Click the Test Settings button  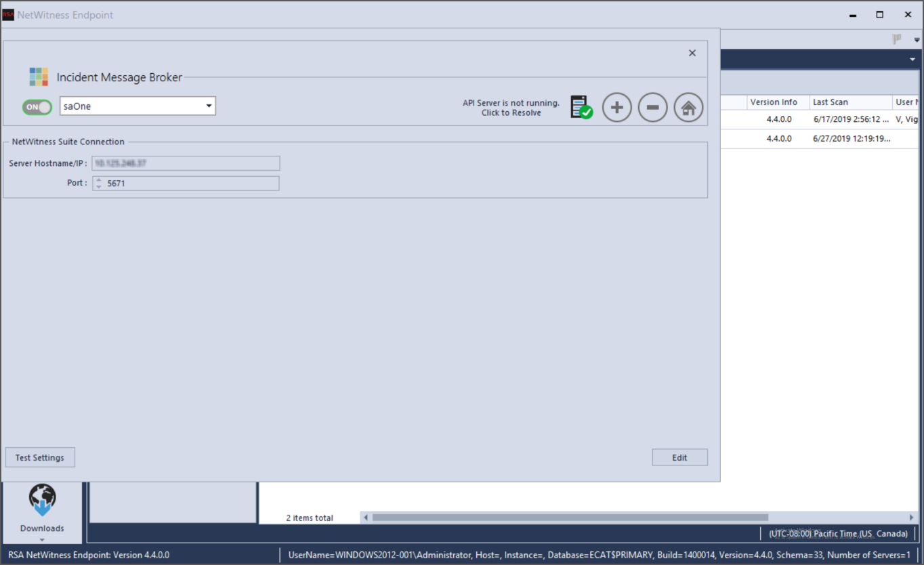pyautogui.click(x=39, y=457)
